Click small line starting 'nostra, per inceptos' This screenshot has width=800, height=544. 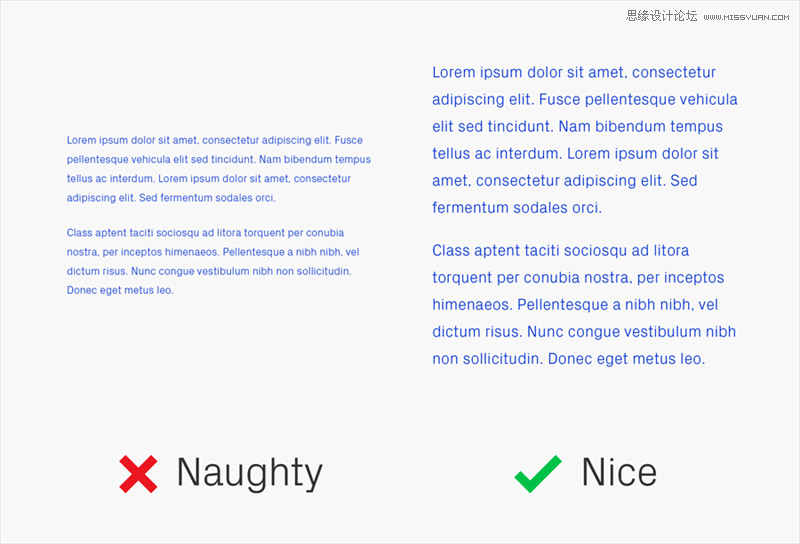coord(213,252)
